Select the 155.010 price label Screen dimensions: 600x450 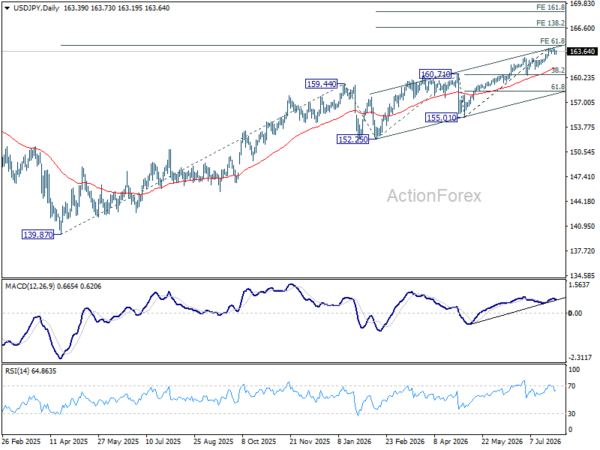[x=442, y=117]
